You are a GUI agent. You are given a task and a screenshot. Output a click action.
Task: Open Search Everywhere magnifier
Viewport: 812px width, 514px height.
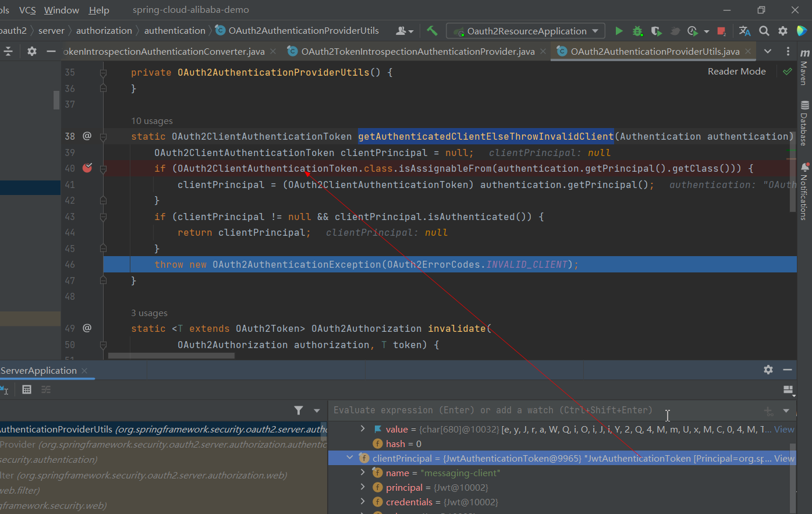click(x=764, y=31)
